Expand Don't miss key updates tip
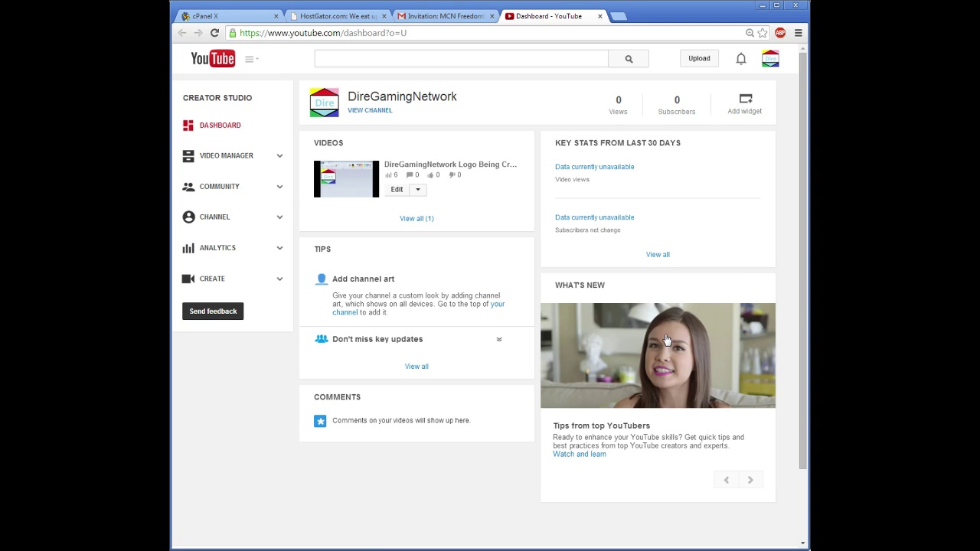The height and width of the screenshot is (551, 980). [x=498, y=339]
